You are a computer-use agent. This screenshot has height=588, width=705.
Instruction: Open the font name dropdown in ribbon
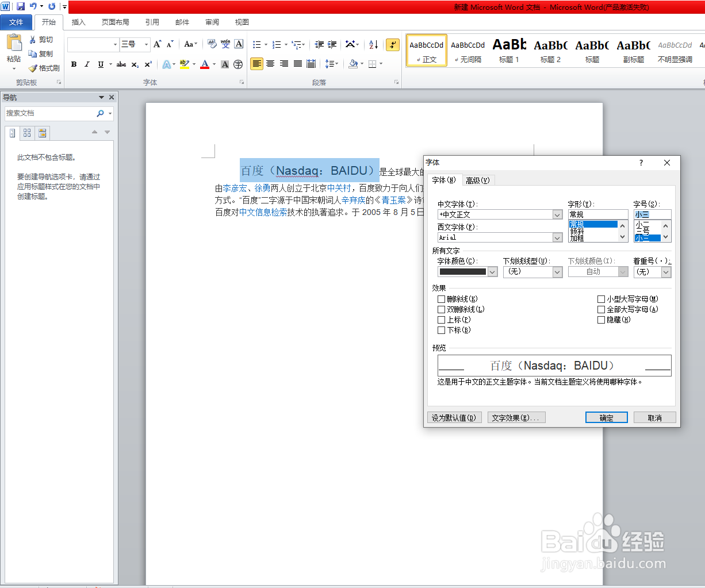coord(115,44)
